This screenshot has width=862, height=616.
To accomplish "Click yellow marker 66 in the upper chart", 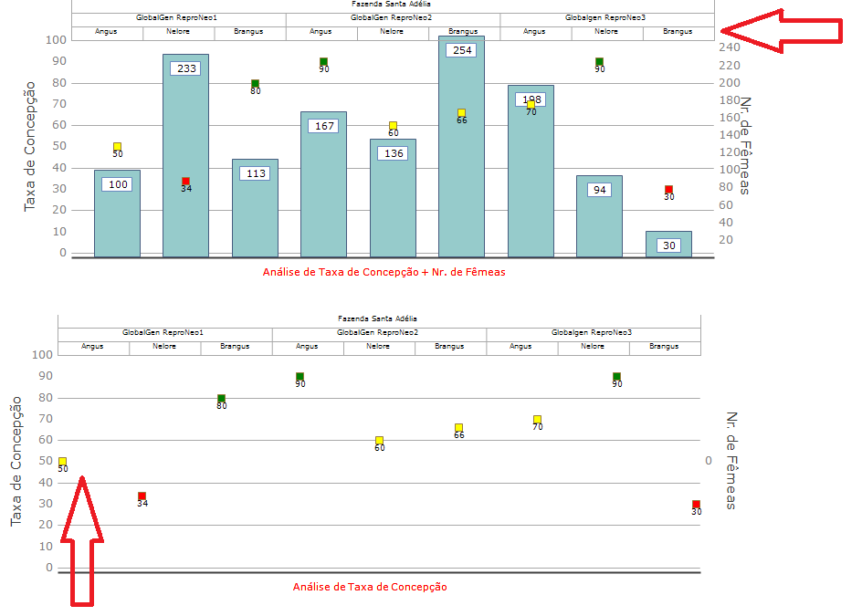I will coord(462,112).
